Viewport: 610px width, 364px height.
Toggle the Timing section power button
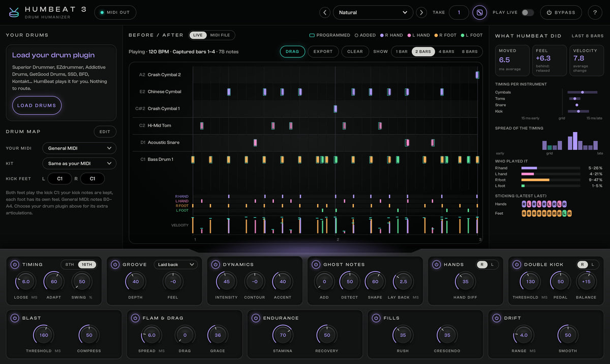(x=15, y=264)
